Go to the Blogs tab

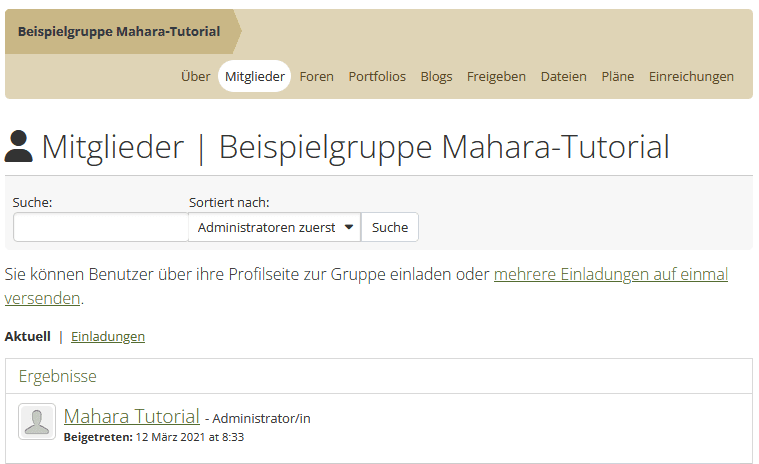tap(436, 76)
